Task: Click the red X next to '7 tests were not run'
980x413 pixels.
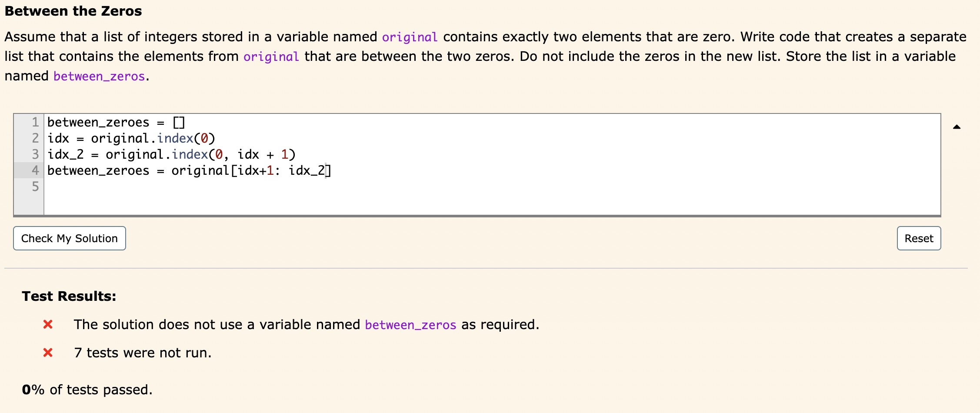Action: [x=48, y=353]
